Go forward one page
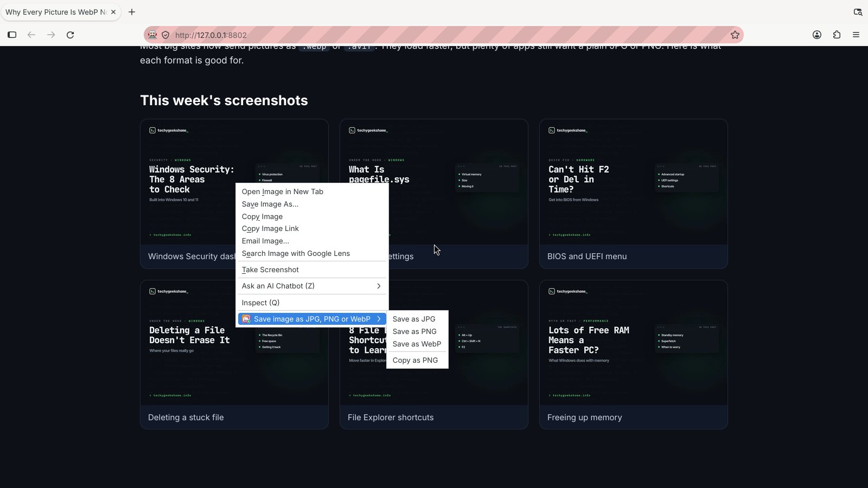This screenshot has width=868, height=488. coord(51,35)
